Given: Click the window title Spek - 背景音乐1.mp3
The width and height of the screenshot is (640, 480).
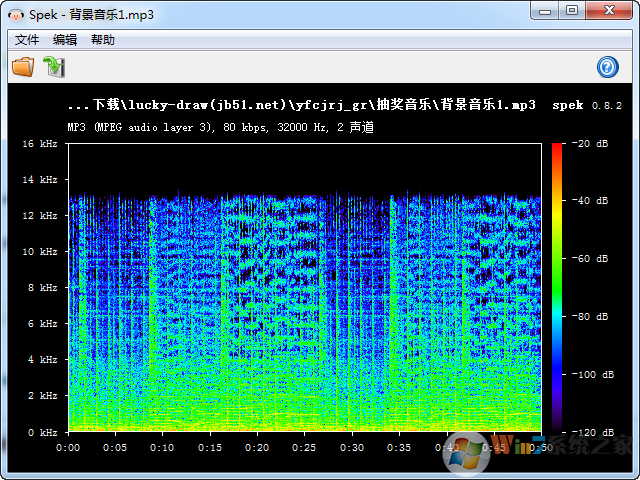Looking at the screenshot, I should [x=91, y=15].
